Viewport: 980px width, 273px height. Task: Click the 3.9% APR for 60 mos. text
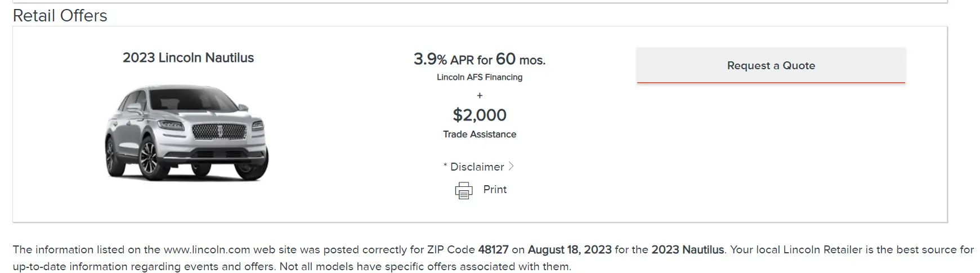480,59
